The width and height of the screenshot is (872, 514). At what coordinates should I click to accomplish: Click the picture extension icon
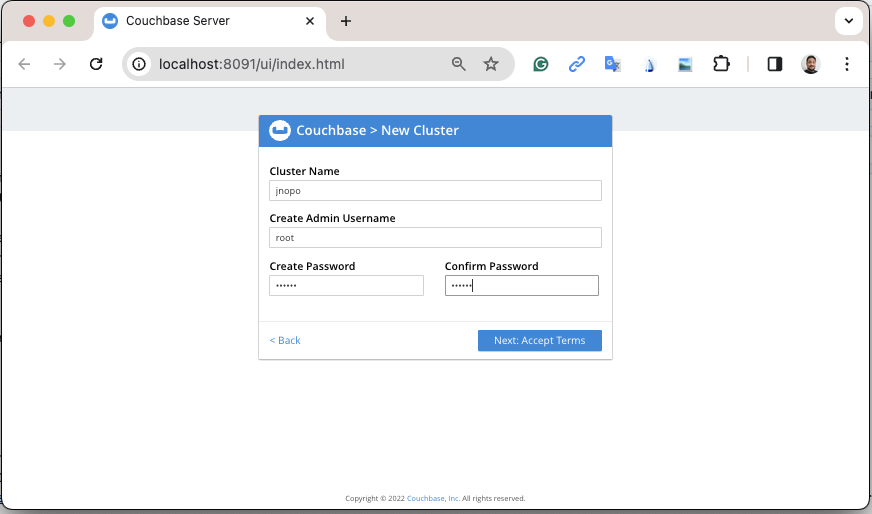[685, 65]
